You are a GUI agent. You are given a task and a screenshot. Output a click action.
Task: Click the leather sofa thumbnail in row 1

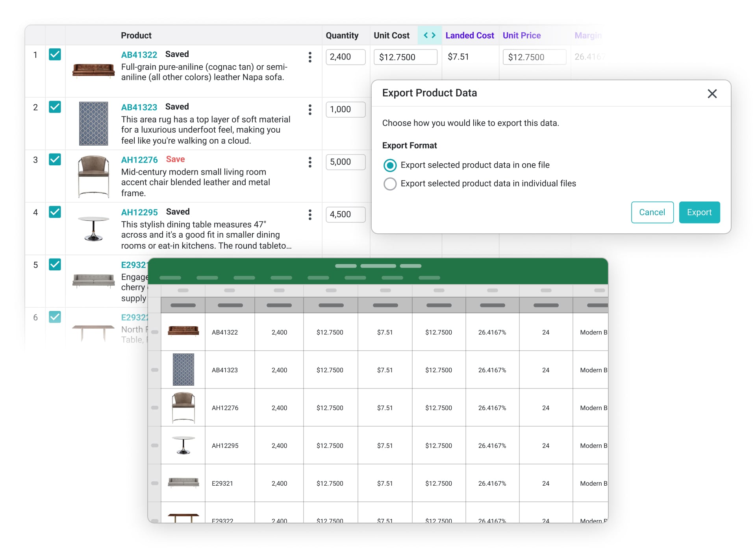94,71
